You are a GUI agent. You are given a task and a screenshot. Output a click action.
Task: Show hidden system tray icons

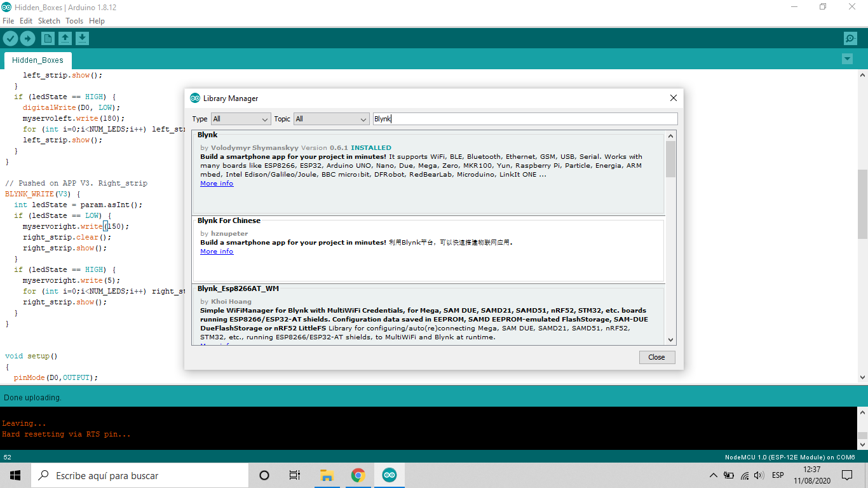714,475
